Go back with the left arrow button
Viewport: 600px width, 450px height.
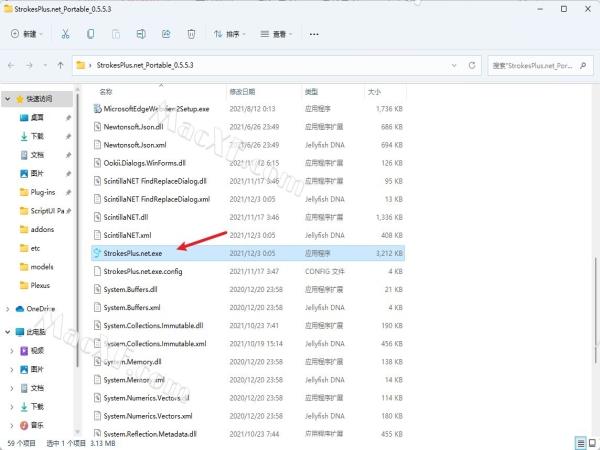click(x=11, y=65)
